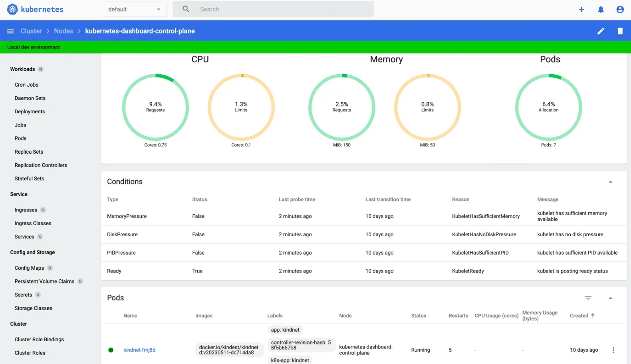Viewport: 631px width, 364px height.
Task: Open Daemon Sets in sidebar
Action: (x=30, y=98)
